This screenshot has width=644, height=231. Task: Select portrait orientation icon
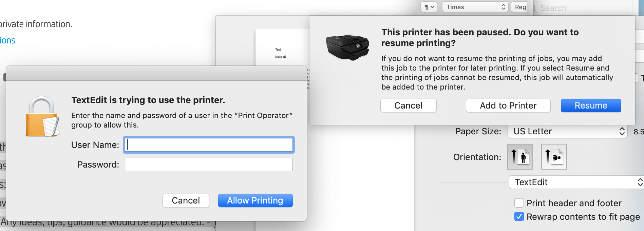pos(520,157)
